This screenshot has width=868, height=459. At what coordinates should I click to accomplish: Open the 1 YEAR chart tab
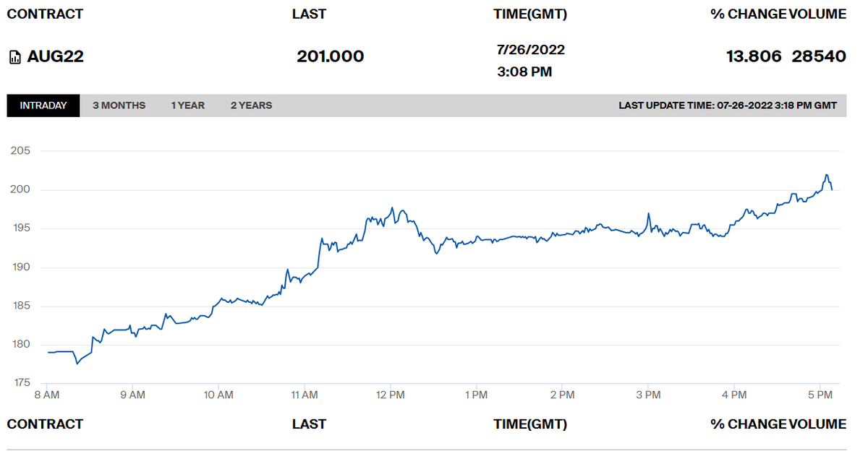coord(188,106)
